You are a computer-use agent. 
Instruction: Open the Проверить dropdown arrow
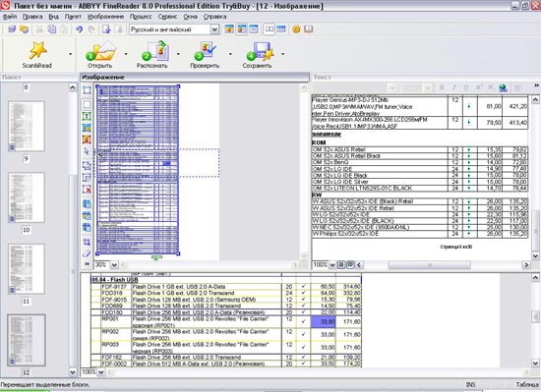tap(230, 54)
